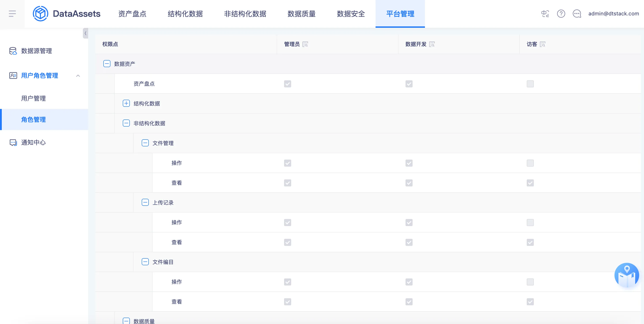Open help via question mark icon

pos(561,13)
